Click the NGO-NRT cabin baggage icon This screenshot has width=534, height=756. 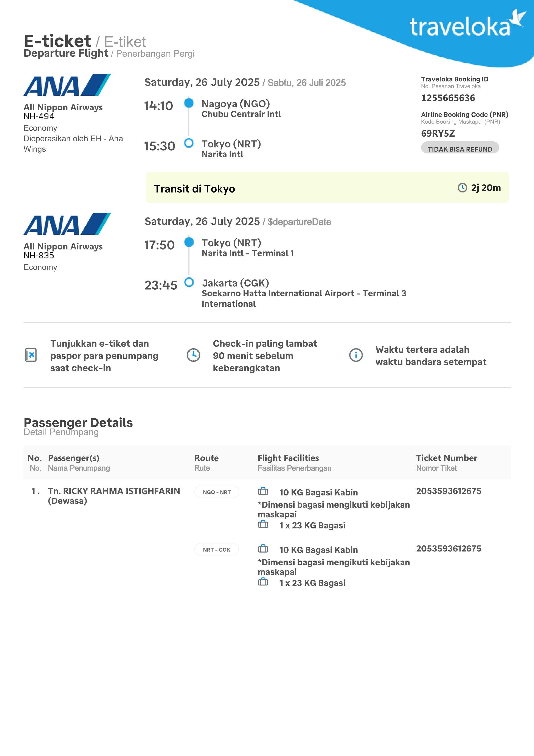pos(263,492)
